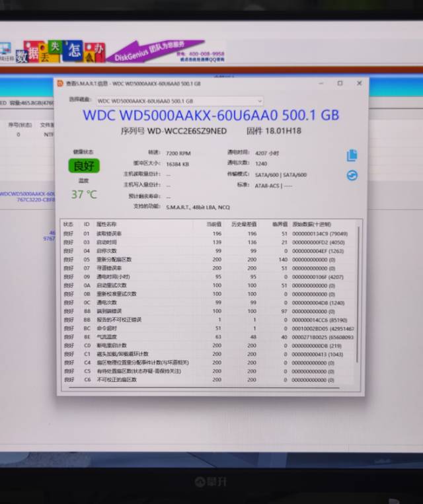The image size is (423, 504).
Task: Minimize the S.M.A.R.T. info window
Action: [321, 84]
